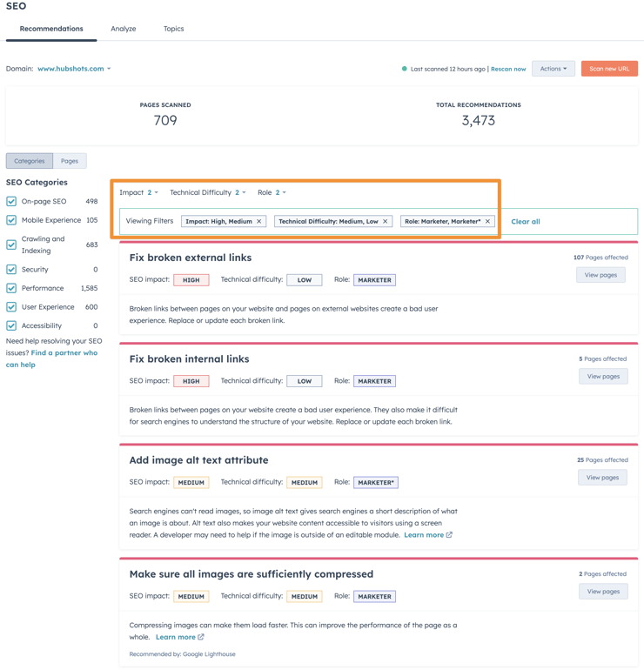Click the Add image alt text attribute heading
Image resolution: width=644 pixels, height=670 pixels.
pos(199,460)
